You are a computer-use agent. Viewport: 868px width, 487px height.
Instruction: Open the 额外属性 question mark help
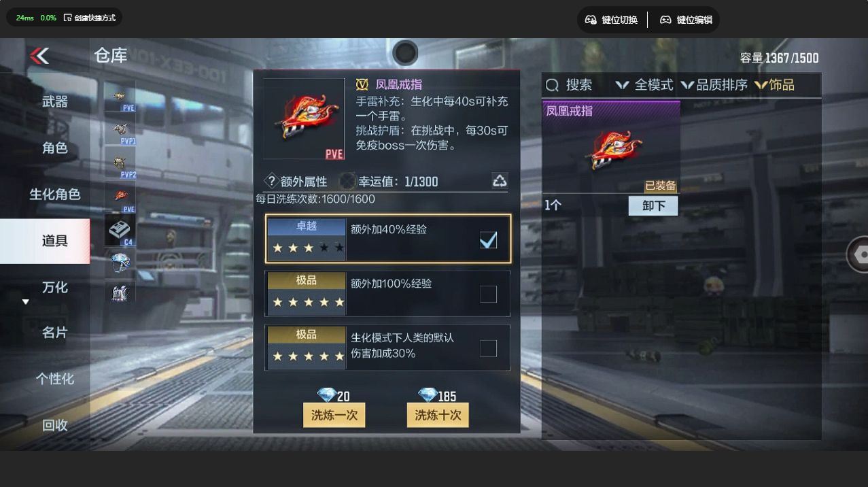(271, 181)
